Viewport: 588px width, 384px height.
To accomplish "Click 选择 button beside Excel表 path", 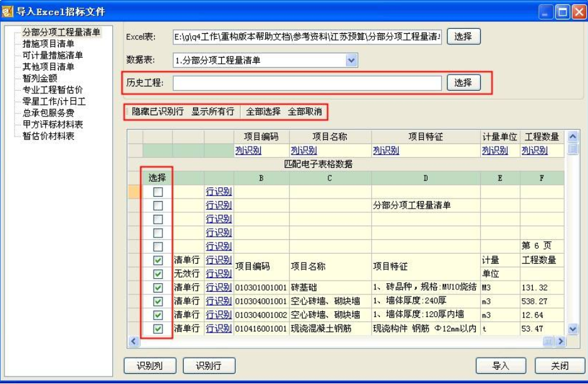I will 463,37.
